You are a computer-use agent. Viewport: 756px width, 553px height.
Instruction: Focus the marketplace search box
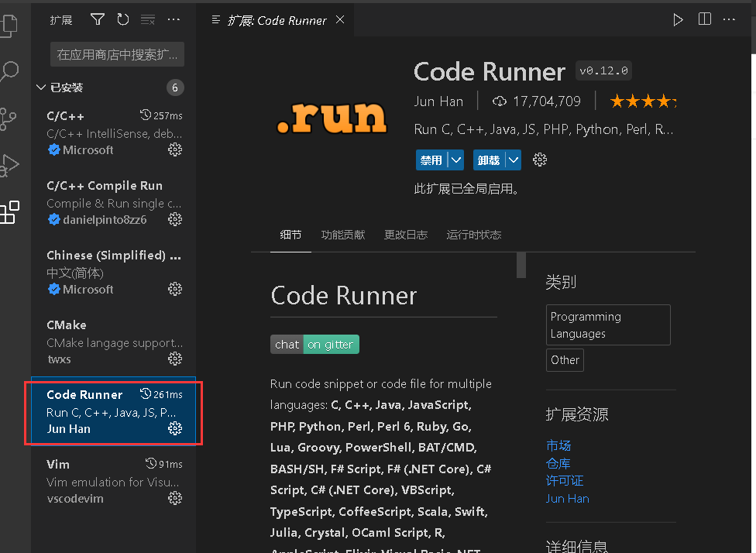[117, 54]
